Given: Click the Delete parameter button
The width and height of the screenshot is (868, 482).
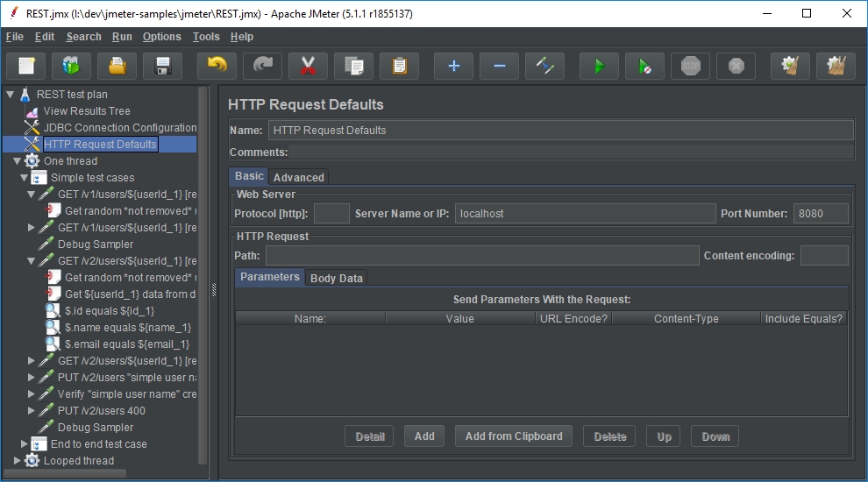Looking at the screenshot, I should [610, 436].
